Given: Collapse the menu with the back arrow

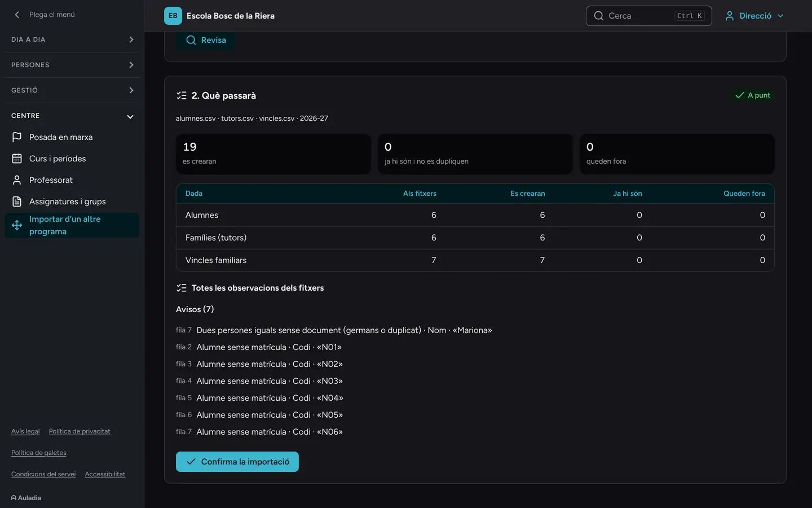Looking at the screenshot, I should [17, 15].
